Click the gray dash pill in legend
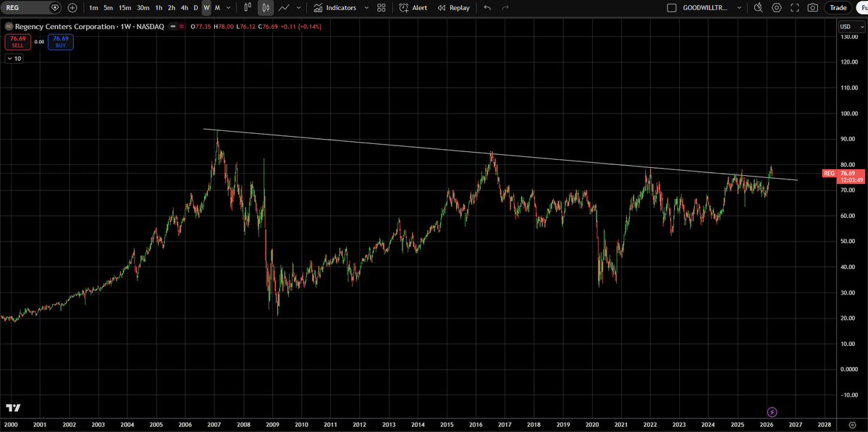The image size is (868, 432). 173,27
